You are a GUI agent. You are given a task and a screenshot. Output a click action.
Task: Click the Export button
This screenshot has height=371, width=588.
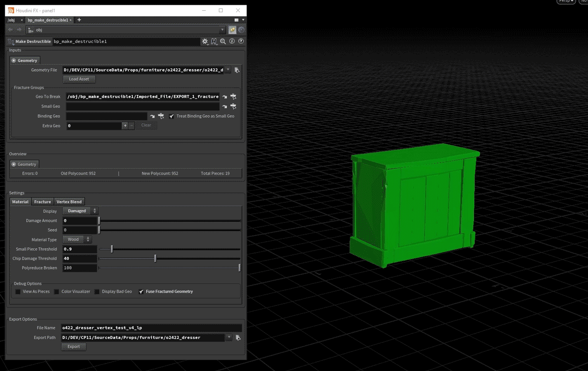click(x=73, y=347)
